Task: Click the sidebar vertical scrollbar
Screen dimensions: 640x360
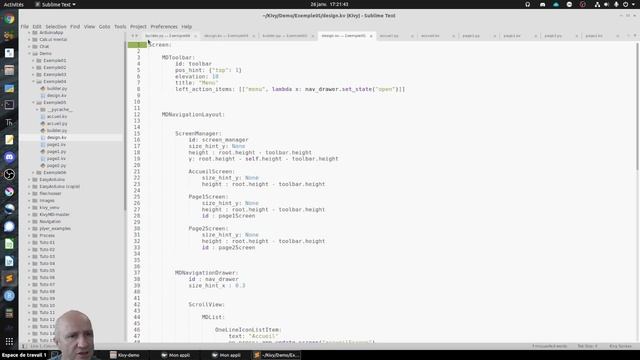Action: 124,127
